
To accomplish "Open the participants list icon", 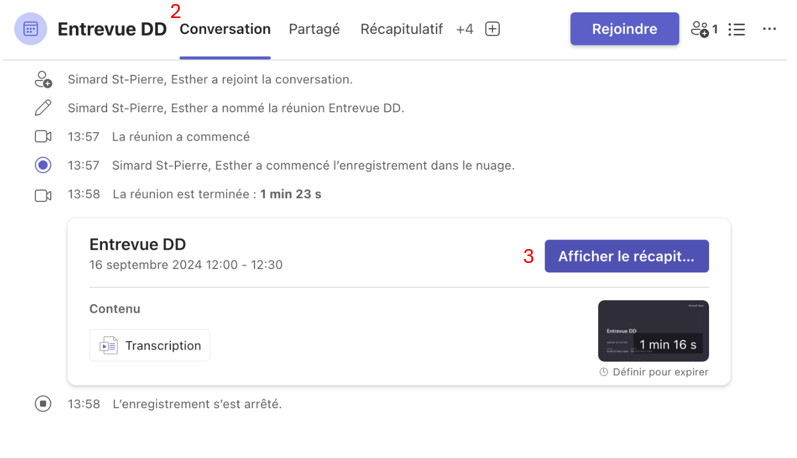I will pos(703,29).
